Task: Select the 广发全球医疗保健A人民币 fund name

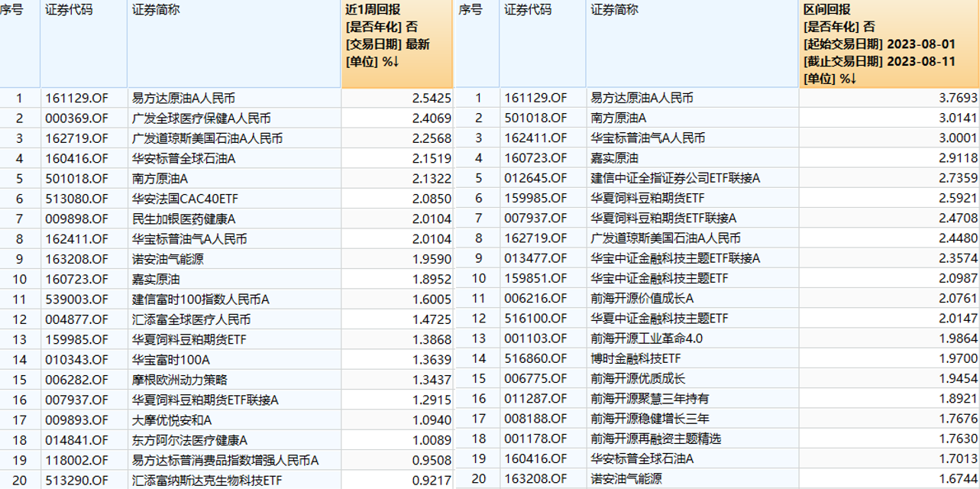Action: coord(201,118)
